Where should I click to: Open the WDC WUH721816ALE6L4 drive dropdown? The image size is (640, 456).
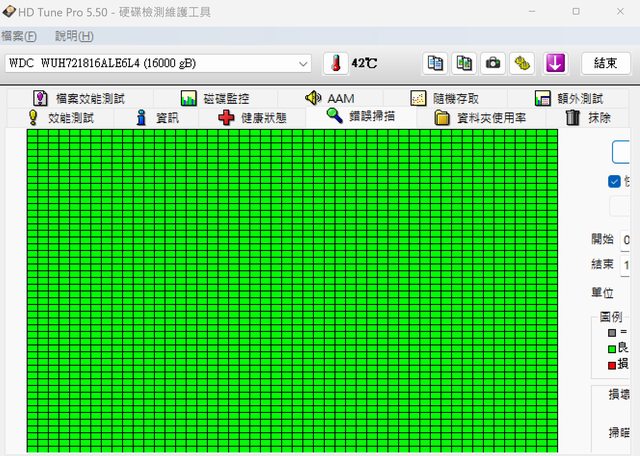[158, 63]
